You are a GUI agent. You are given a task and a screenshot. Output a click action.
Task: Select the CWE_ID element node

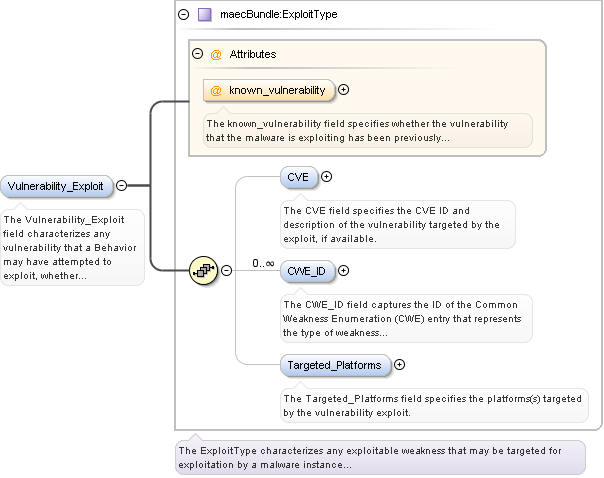click(x=306, y=270)
